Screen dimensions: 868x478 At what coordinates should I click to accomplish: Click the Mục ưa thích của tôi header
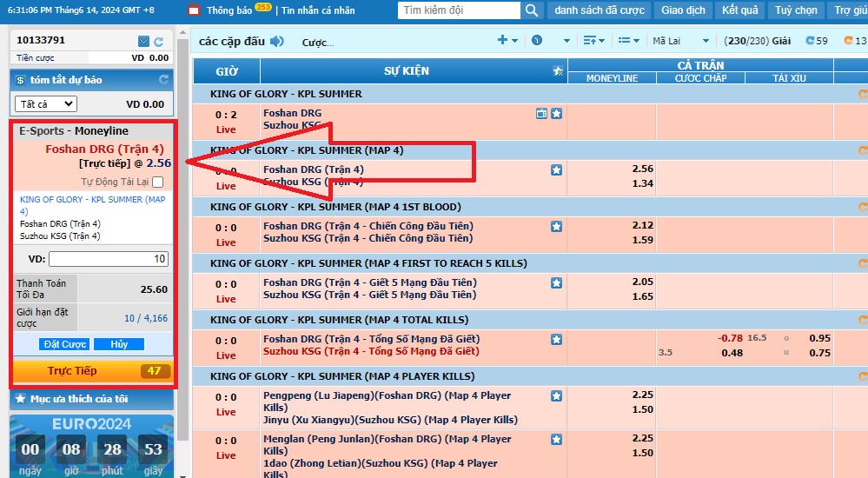pyautogui.click(x=91, y=399)
